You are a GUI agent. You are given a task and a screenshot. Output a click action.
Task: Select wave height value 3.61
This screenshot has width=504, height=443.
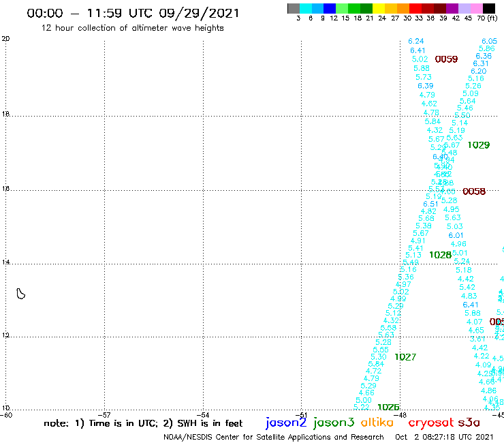[477, 339]
